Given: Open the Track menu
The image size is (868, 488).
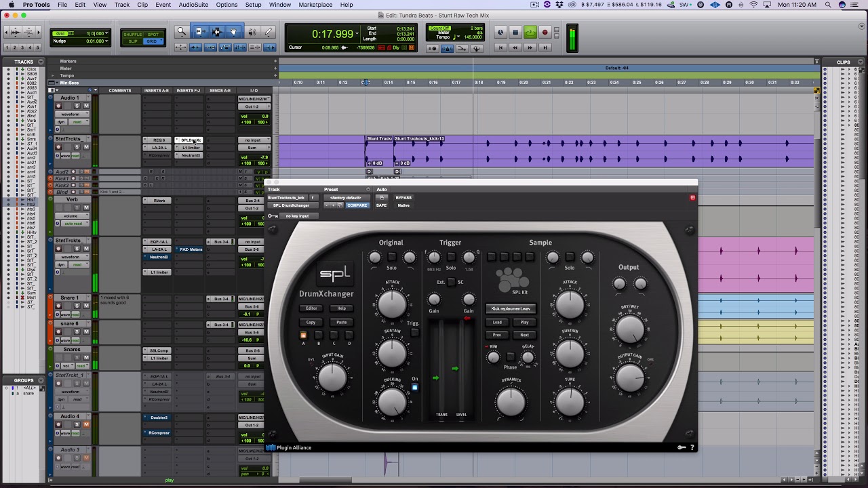Looking at the screenshot, I should pos(122,5).
